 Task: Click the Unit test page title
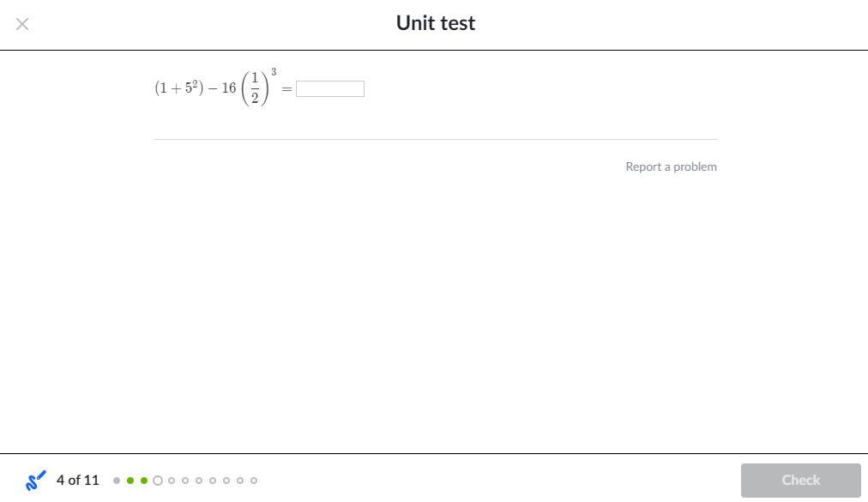[435, 23]
